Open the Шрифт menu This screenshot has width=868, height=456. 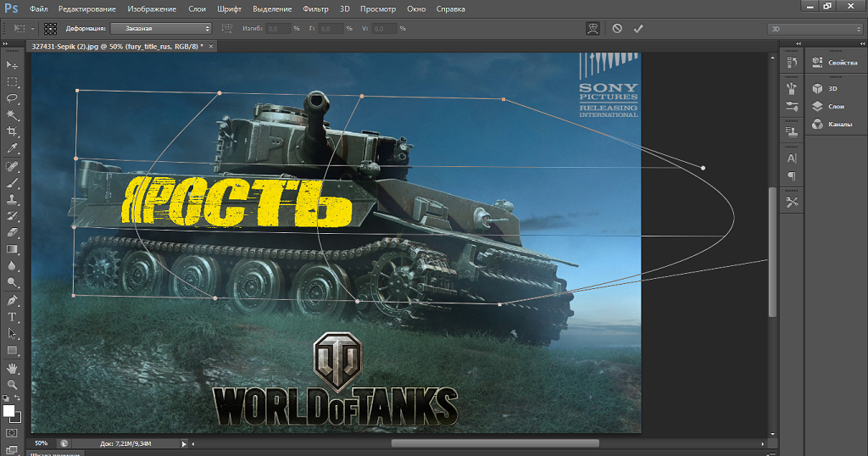pyautogui.click(x=229, y=8)
